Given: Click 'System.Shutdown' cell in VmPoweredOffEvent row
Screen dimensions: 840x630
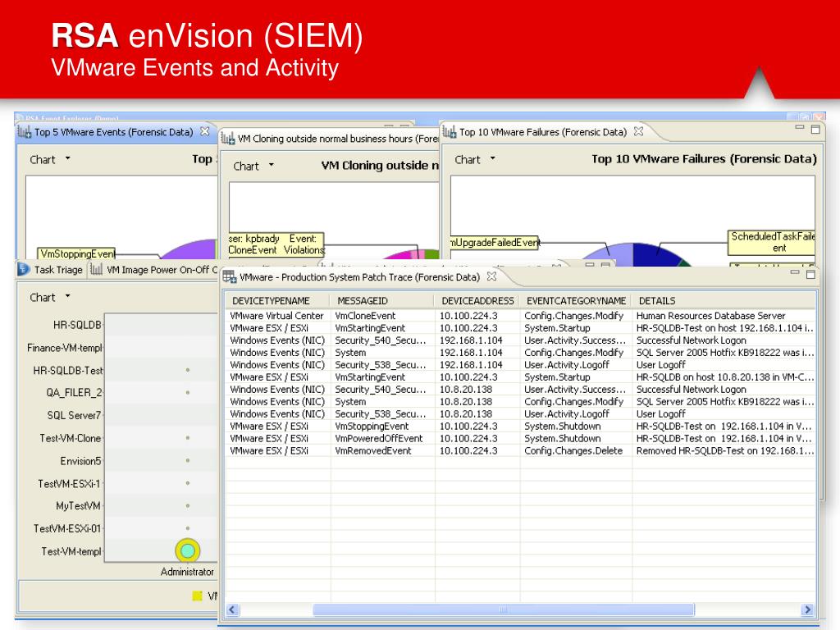Looking at the screenshot, I should (562, 439).
